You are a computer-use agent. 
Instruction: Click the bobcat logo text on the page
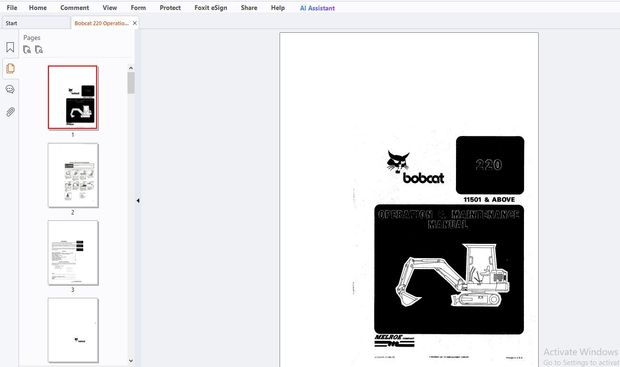(x=423, y=178)
